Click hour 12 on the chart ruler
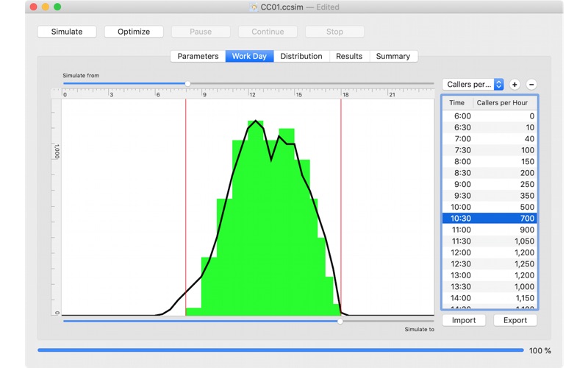Image resolution: width=588 pixels, height=368 pixels. (x=252, y=94)
